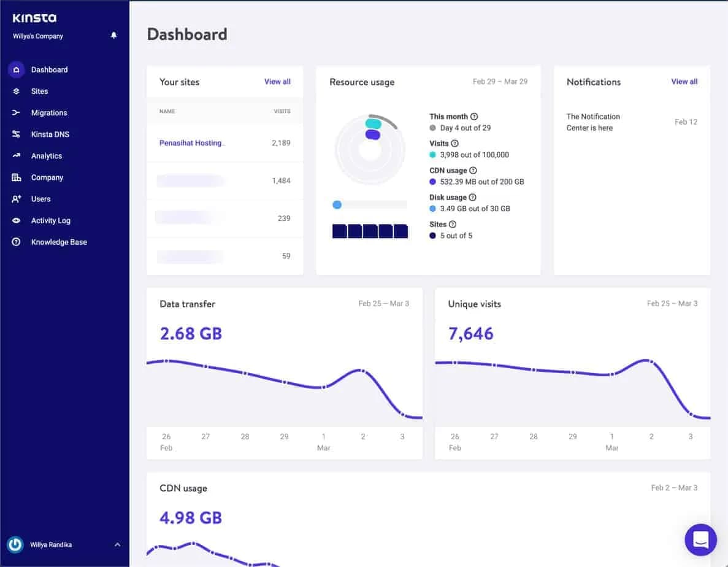Open the Activity Log icon
Screen dimensions: 728x567
tap(17, 220)
